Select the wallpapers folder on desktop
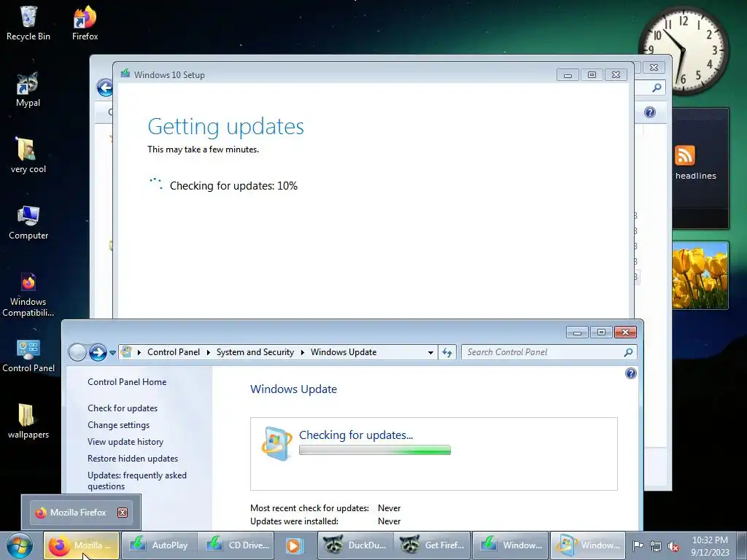Image resolution: width=747 pixels, height=560 pixels. pyautogui.click(x=28, y=421)
